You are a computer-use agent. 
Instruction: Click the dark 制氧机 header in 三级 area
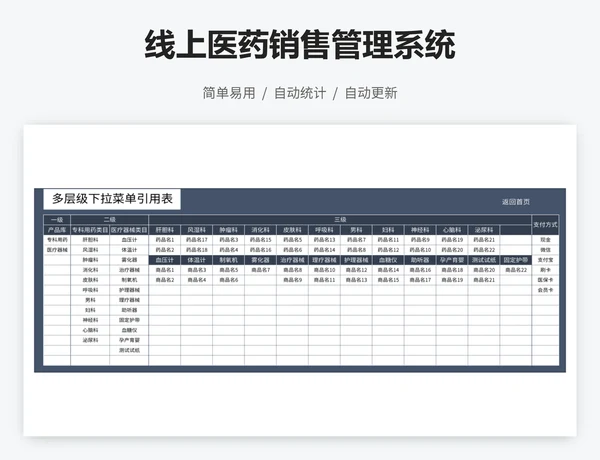[x=228, y=260]
